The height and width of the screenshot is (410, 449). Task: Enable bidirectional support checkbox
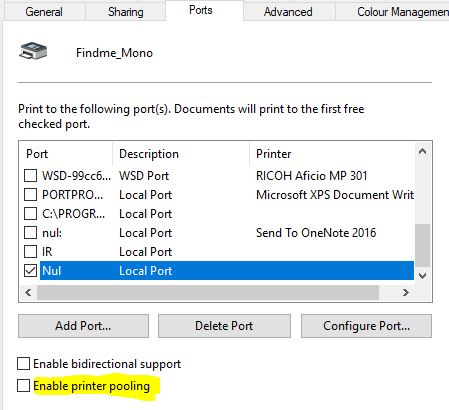[23, 364]
